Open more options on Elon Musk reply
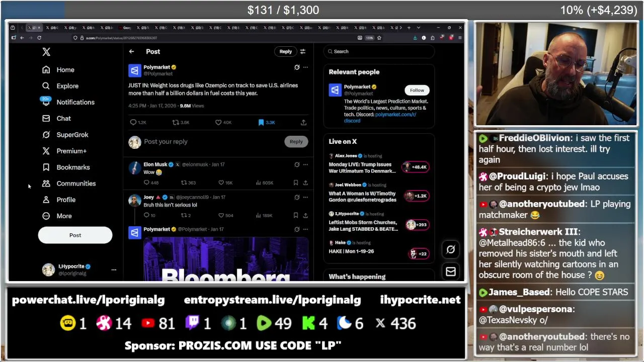Viewport: 644px width, 362px height. [305, 164]
